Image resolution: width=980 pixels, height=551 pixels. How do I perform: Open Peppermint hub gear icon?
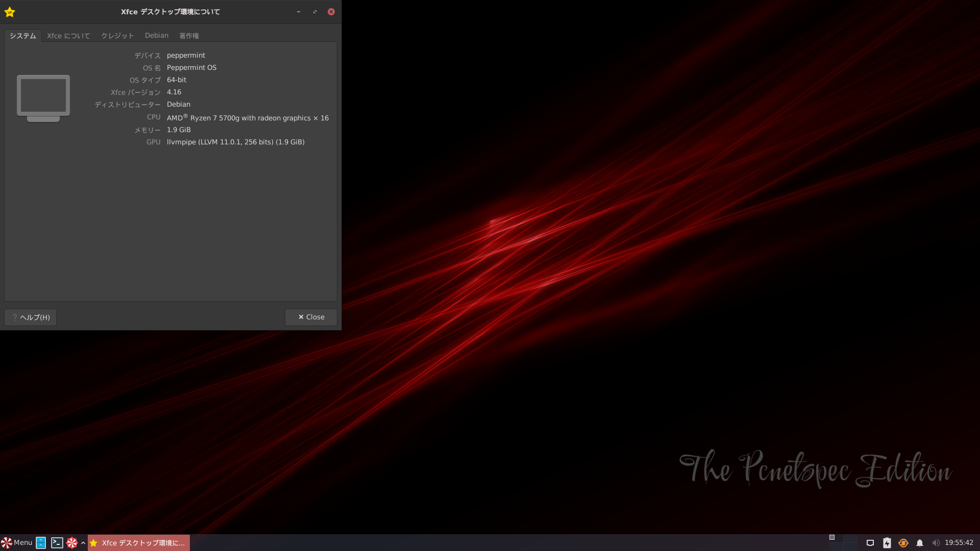tap(72, 543)
